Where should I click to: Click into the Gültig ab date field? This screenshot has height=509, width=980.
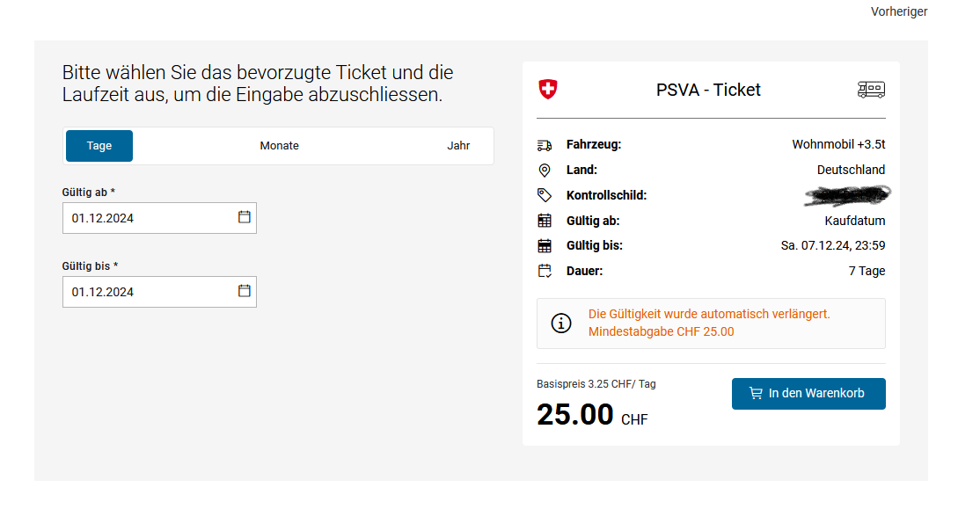(x=159, y=218)
